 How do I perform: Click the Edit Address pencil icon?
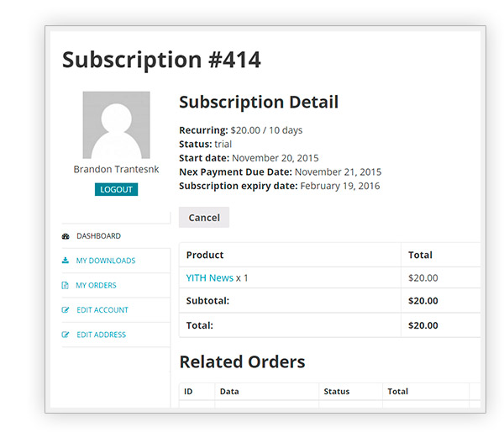pos(66,335)
